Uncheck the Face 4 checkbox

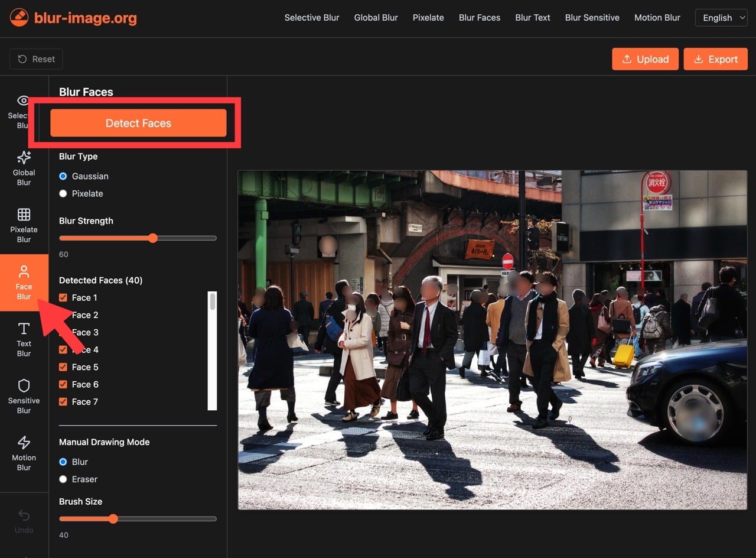[x=63, y=349]
